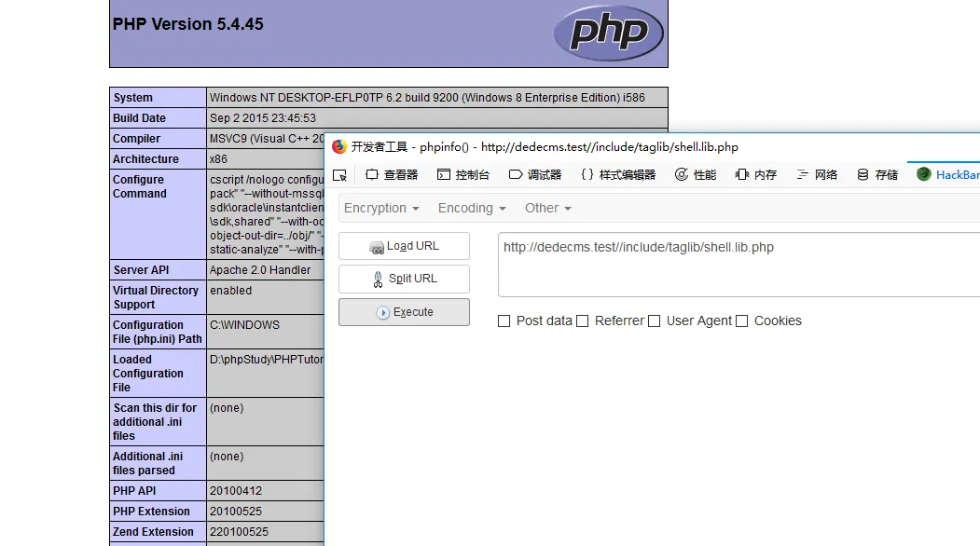Open the 网络 (Network) panel
The height and width of the screenshot is (546, 980).
pos(817,174)
